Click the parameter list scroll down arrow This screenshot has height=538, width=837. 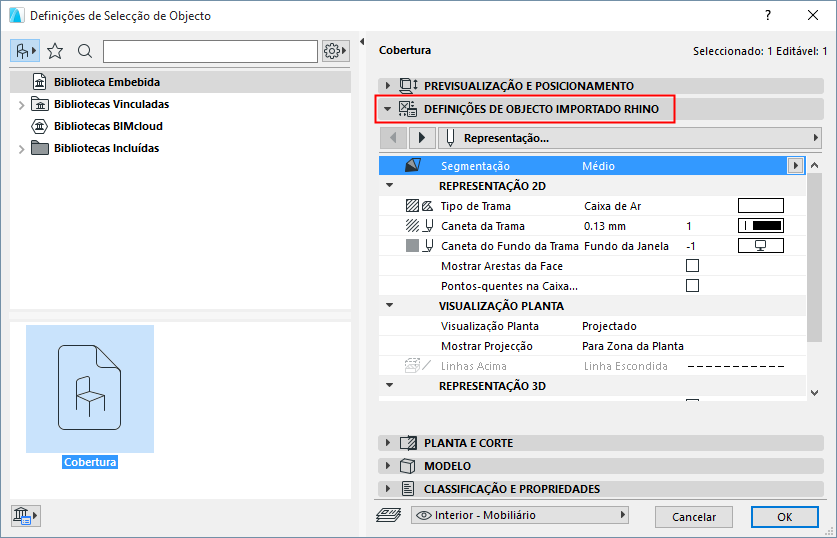[815, 393]
